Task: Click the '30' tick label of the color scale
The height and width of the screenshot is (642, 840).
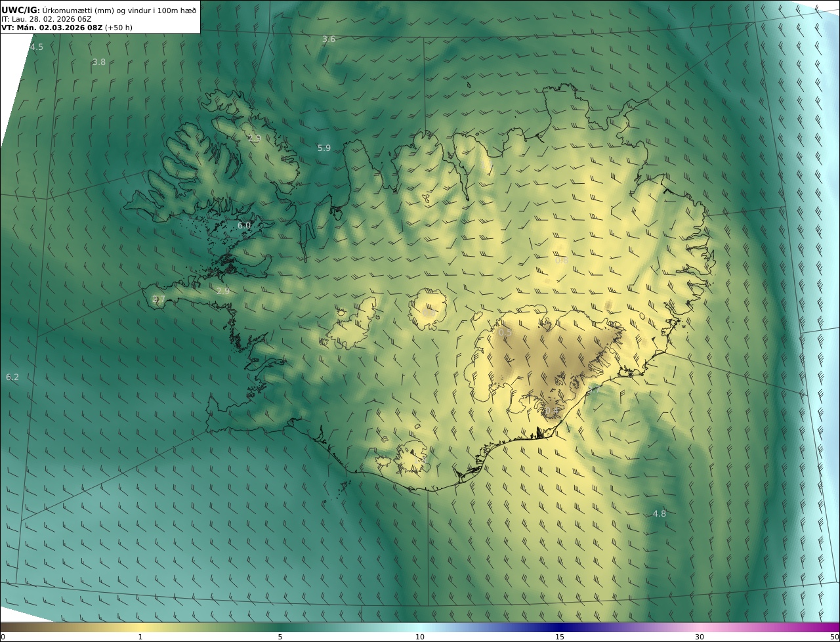Action: tap(700, 637)
